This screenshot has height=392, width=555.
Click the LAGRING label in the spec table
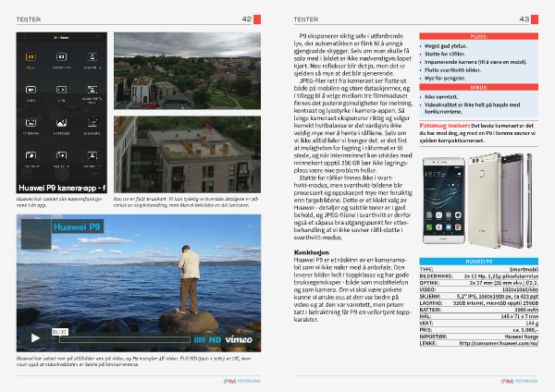click(x=431, y=303)
